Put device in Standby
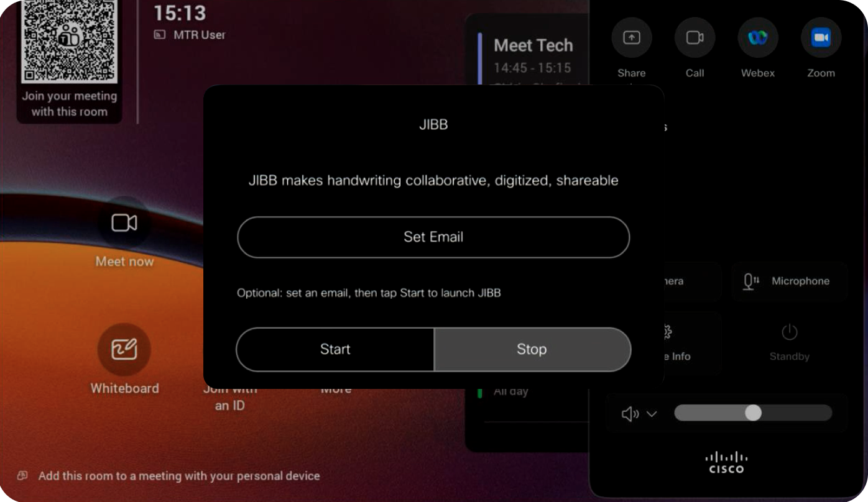 click(790, 342)
